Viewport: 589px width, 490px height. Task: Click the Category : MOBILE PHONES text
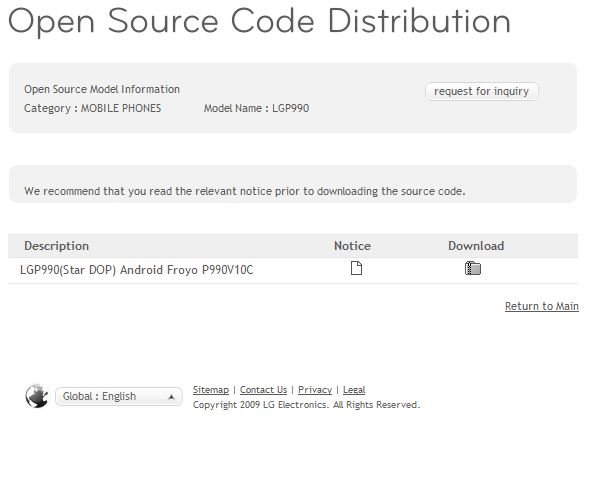(92, 108)
